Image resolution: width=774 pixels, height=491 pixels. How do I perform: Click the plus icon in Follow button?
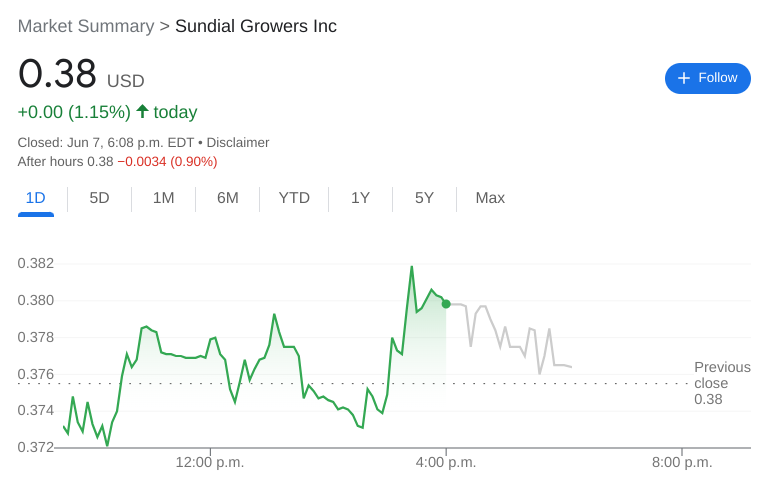(x=684, y=78)
